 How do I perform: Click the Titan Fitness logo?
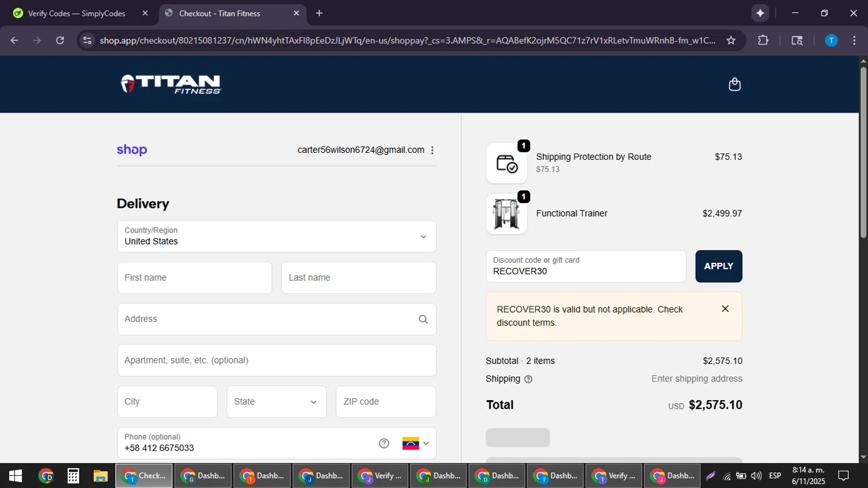click(171, 84)
